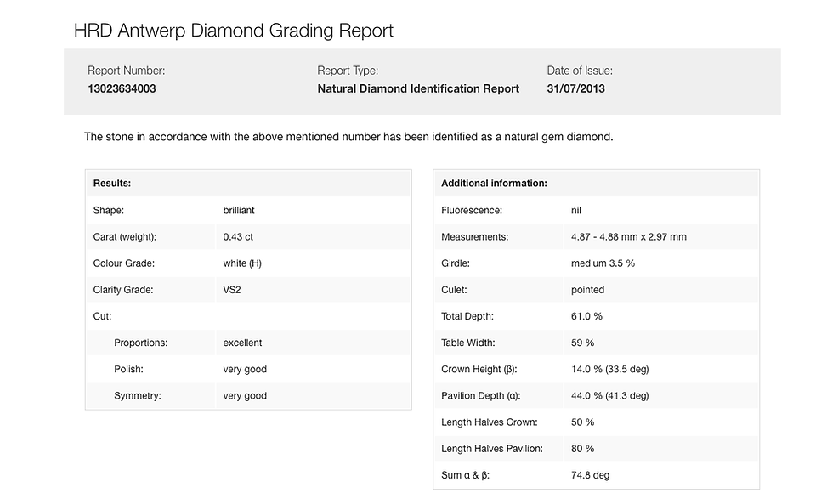Click the date of issue 31/07/2013
The height and width of the screenshot is (504, 833).
coord(576,88)
